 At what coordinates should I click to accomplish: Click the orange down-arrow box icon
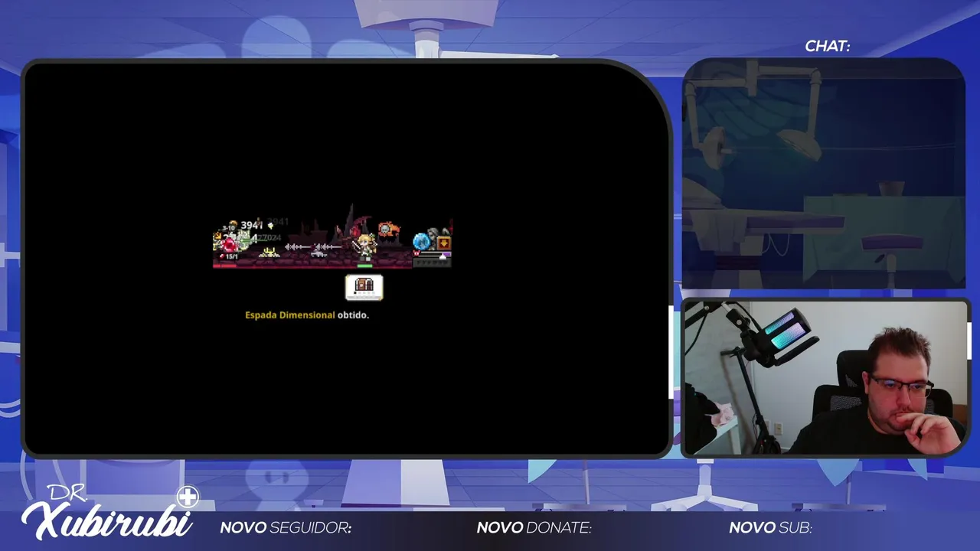tap(443, 243)
